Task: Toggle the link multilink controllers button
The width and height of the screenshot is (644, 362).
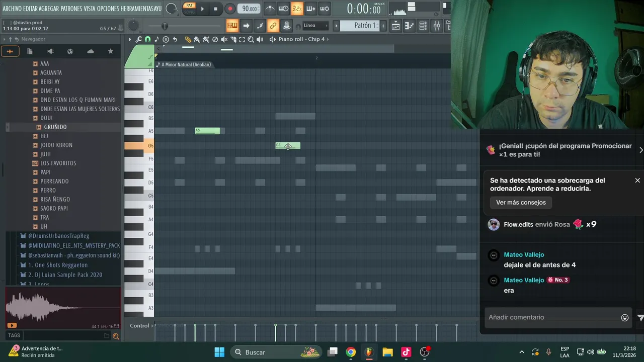Action: click(273, 26)
